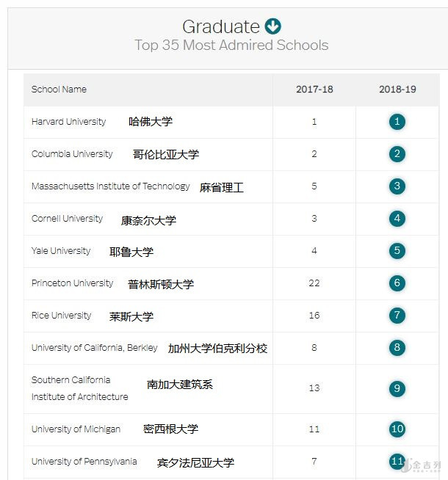The width and height of the screenshot is (448, 480).
Task: Select University of California, Berkley text
Action: (x=94, y=348)
